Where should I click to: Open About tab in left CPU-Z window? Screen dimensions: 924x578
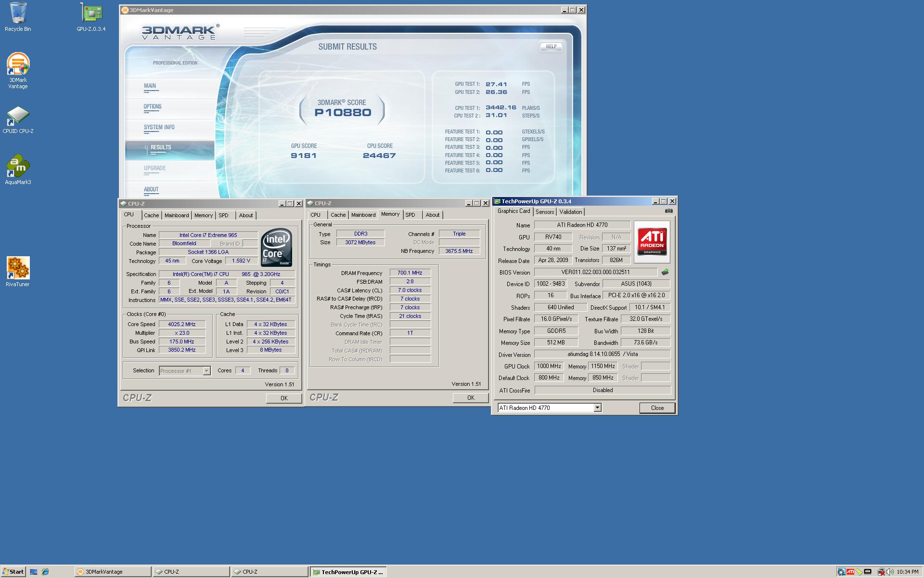click(x=246, y=215)
